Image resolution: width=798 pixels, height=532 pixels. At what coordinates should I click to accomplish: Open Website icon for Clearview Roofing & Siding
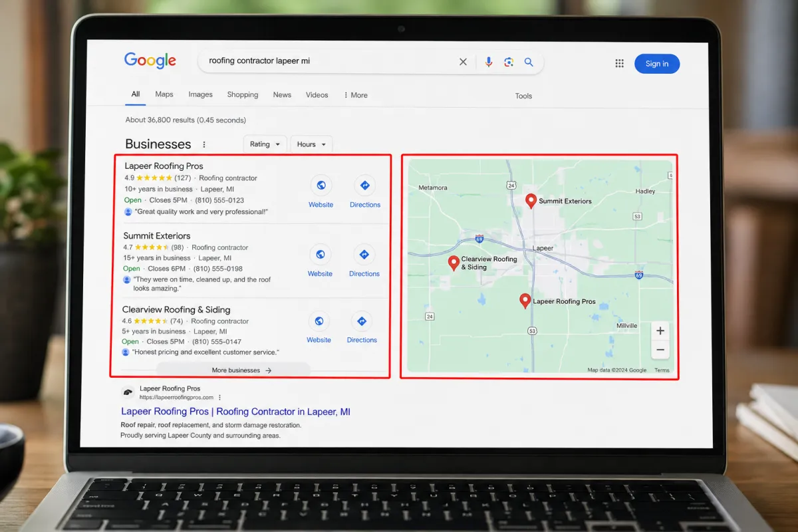(x=319, y=321)
